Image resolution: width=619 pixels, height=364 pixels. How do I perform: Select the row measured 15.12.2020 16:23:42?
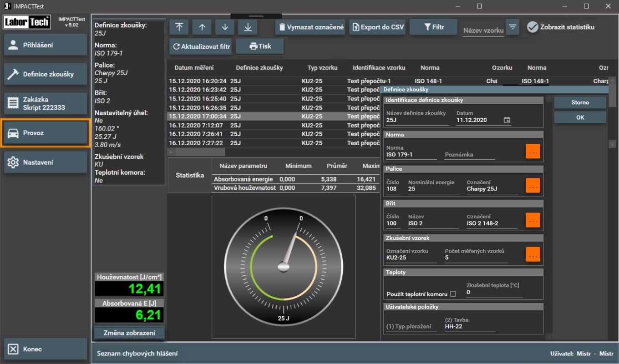point(274,90)
